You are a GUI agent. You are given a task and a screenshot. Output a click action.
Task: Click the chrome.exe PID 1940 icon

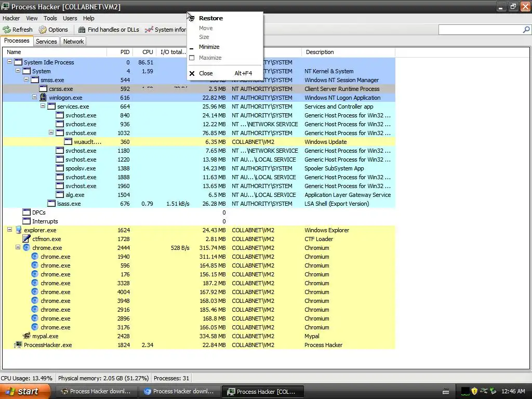[35, 257]
